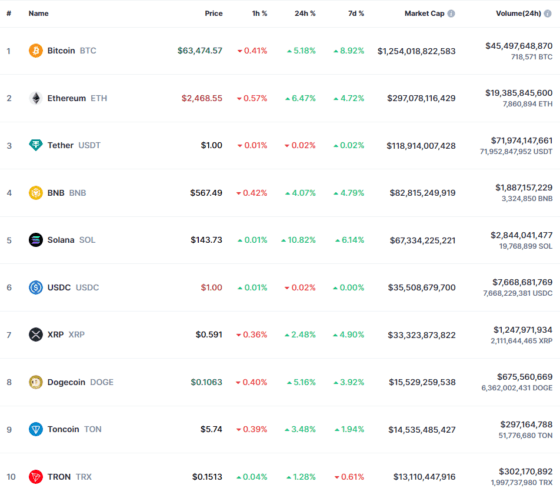Click the Ethereum diamond logo icon

pos(36,98)
